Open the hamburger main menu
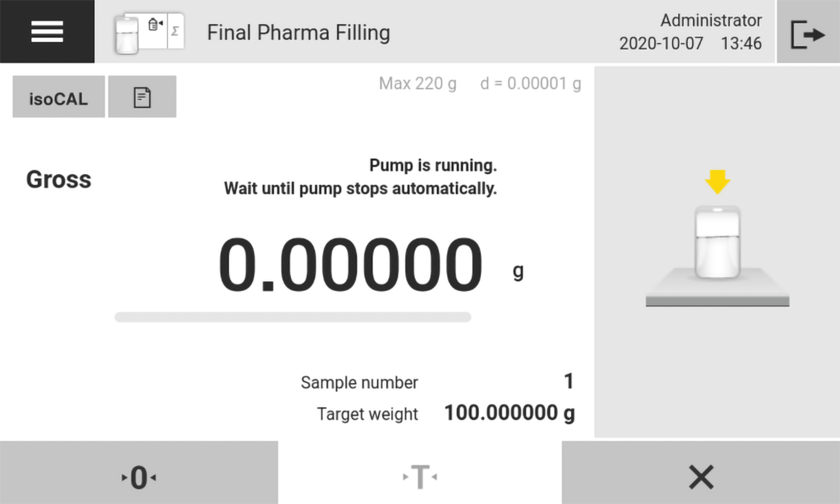The width and height of the screenshot is (840, 504). click(47, 31)
